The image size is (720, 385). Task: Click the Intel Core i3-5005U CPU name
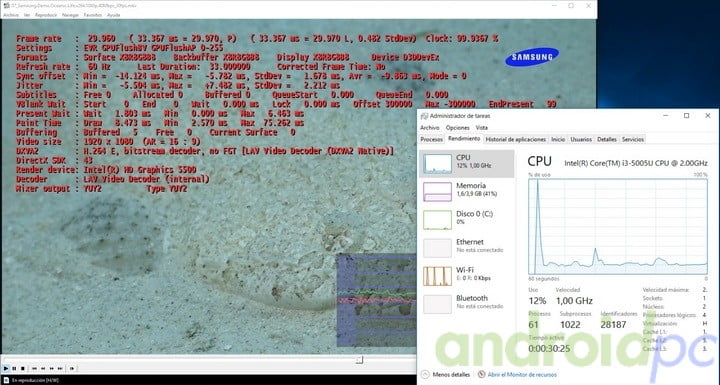click(636, 163)
